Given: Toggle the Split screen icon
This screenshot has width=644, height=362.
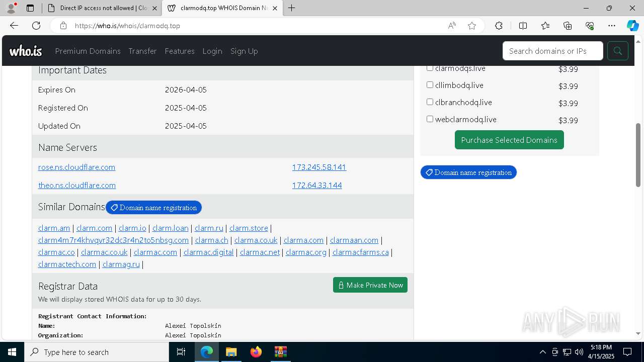Looking at the screenshot, I should tap(523, 26).
